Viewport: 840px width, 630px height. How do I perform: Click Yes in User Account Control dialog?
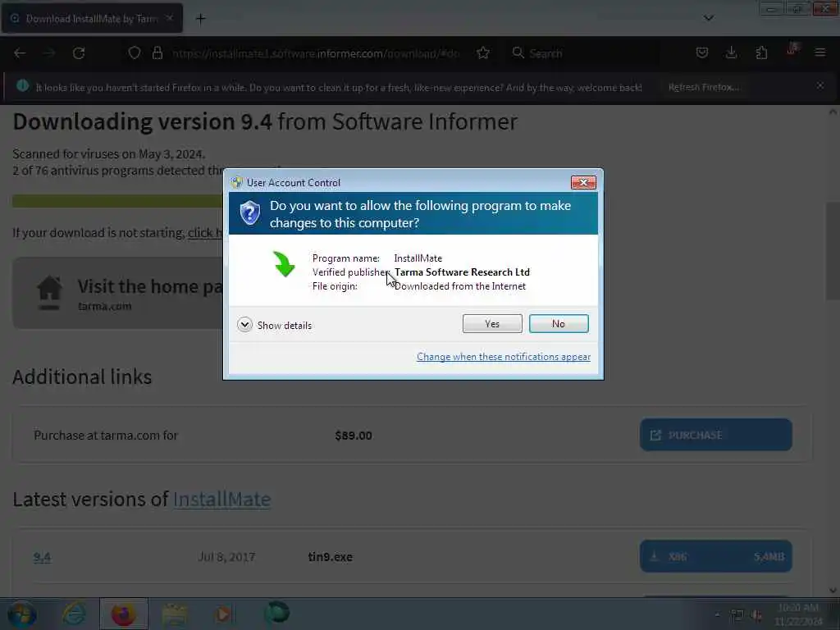coord(492,323)
